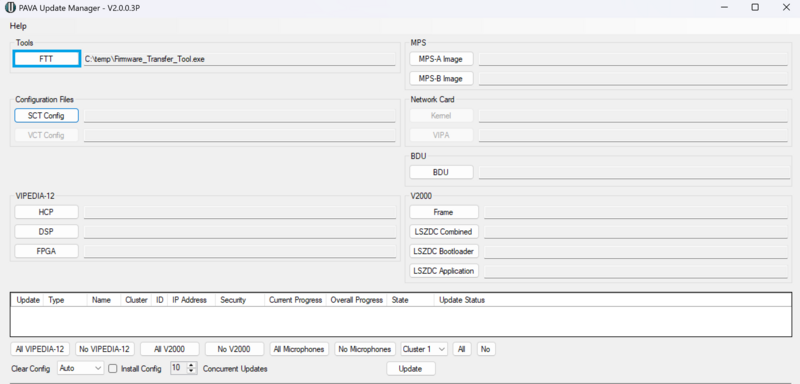Sort by the Type column header
800x384 pixels.
click(65, 300)
